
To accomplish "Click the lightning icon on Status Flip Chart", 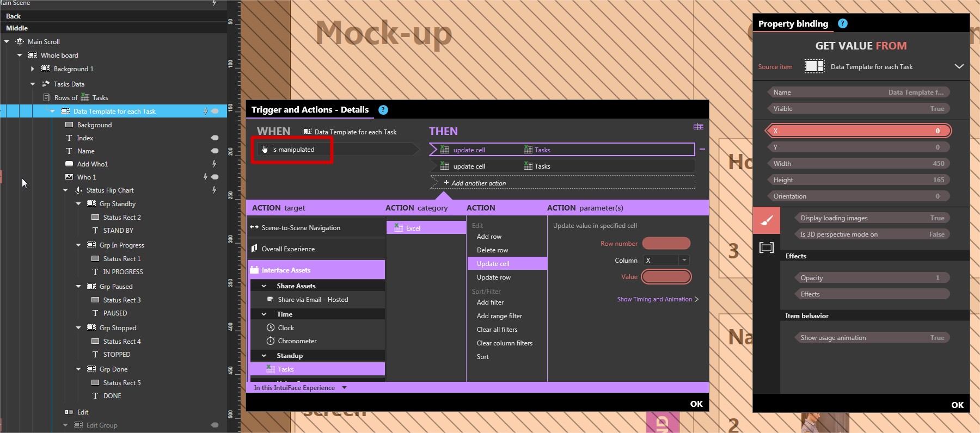I will point(214,190).
